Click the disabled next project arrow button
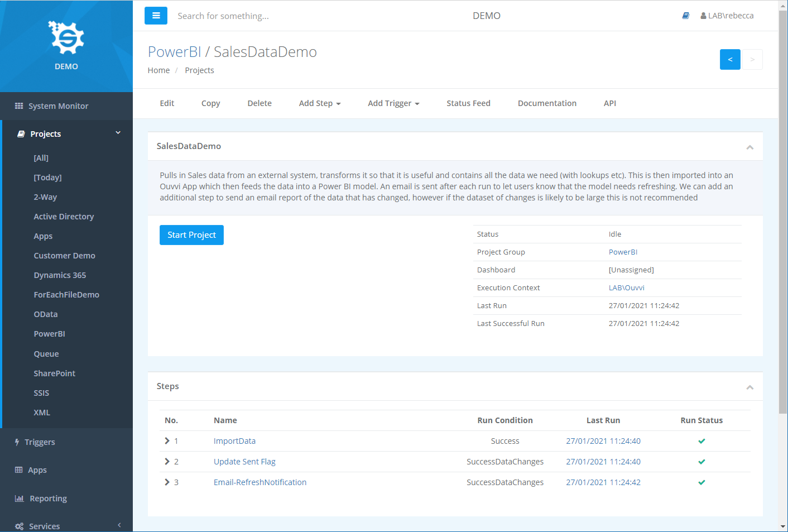 coord(752,59)
